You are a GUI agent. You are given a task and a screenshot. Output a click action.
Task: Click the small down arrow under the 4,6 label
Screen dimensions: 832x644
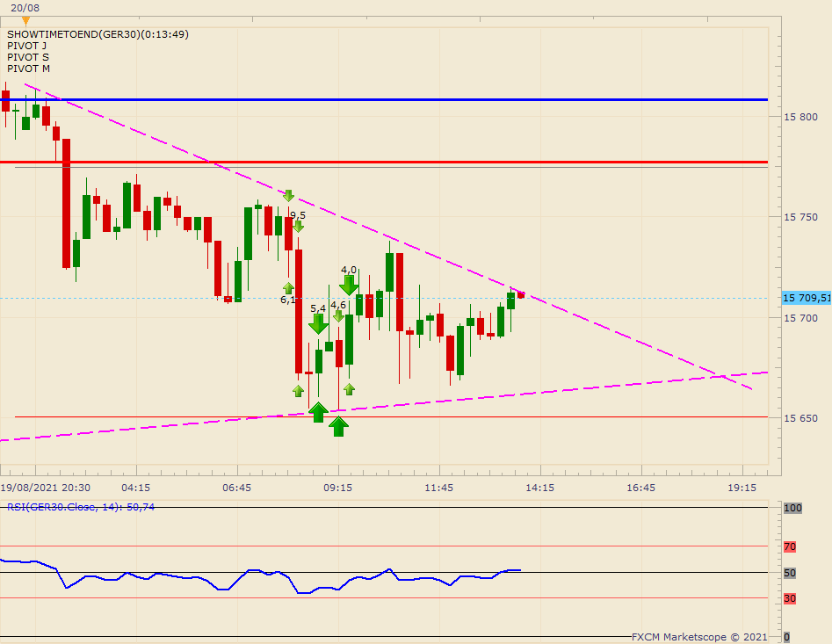pos(338,316)
